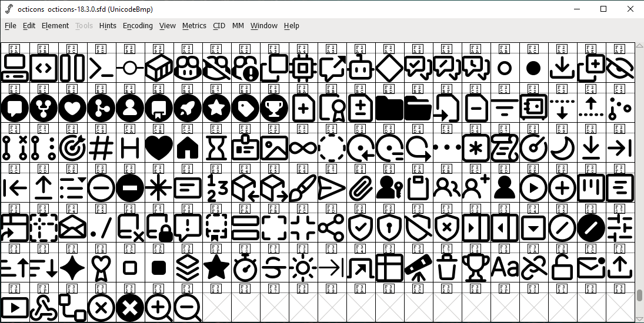The image size is (644, 323).
Task: Select the sliders glyph
Action: pyautogui.click(x=620, y=228)
